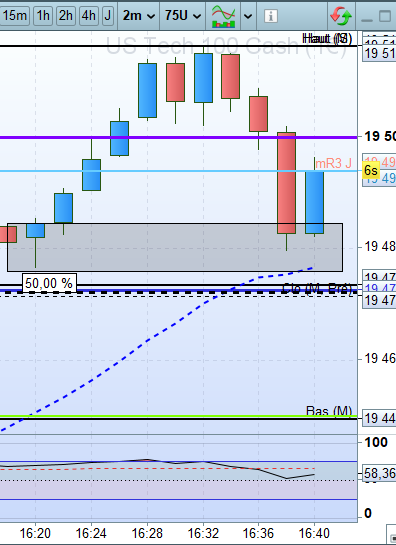Switch chart to 1h timeframe
Screen dimensions: 396x545
43,16
